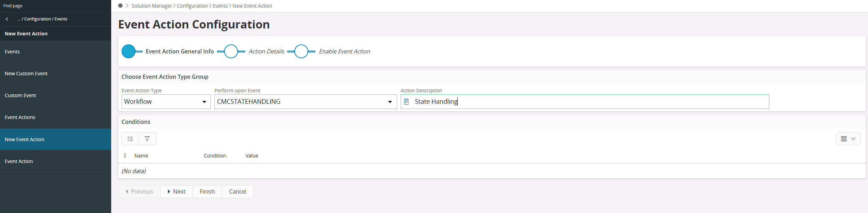Click the home circle icon in breadcrumb
The image size is (868, 213).
tap(121, 6)
